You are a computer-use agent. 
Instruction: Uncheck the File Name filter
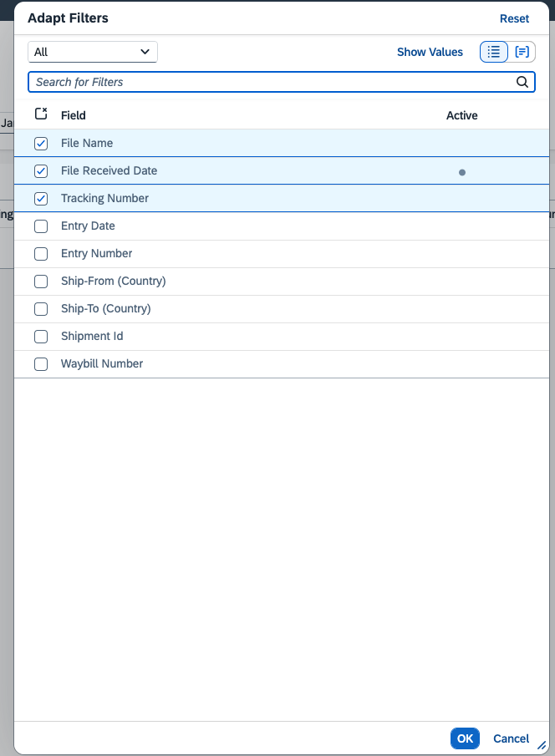coord(40,143)
